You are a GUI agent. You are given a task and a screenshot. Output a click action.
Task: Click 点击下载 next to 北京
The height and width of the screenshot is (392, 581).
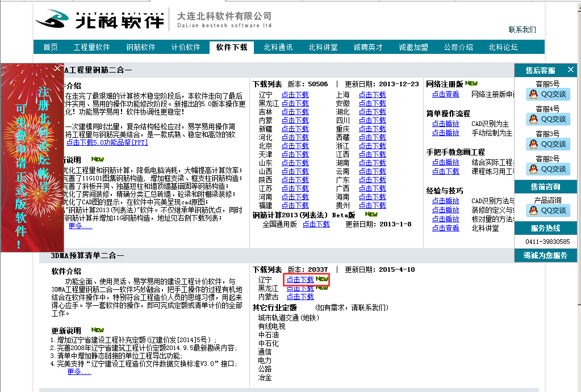pyautogui.click(x=295, y=146)
